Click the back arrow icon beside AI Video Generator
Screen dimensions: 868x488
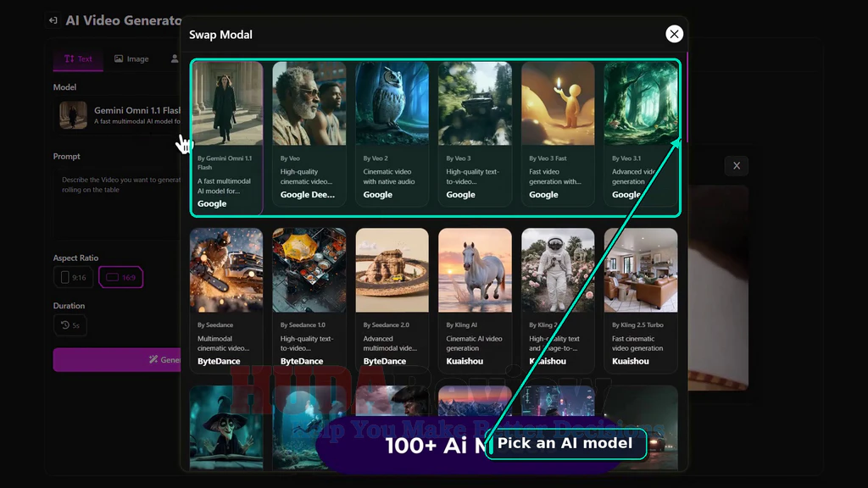click(x=53, y=20)
